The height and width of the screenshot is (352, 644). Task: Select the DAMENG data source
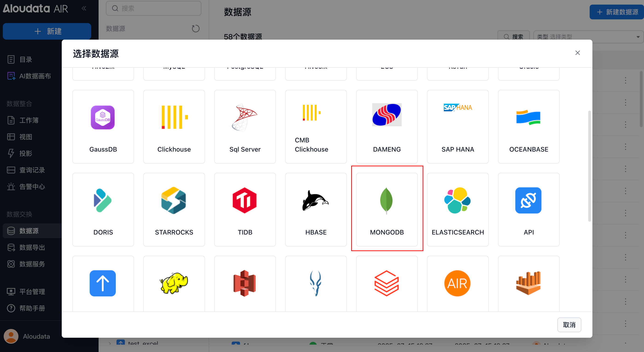tap(386, 126)
